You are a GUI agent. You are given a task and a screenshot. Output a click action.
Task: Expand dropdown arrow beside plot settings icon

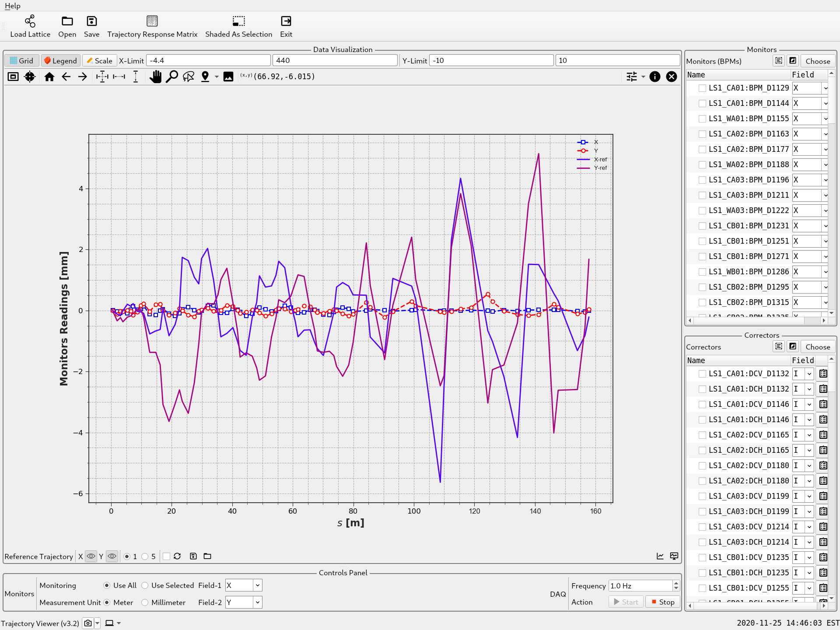tap(643, 77)
